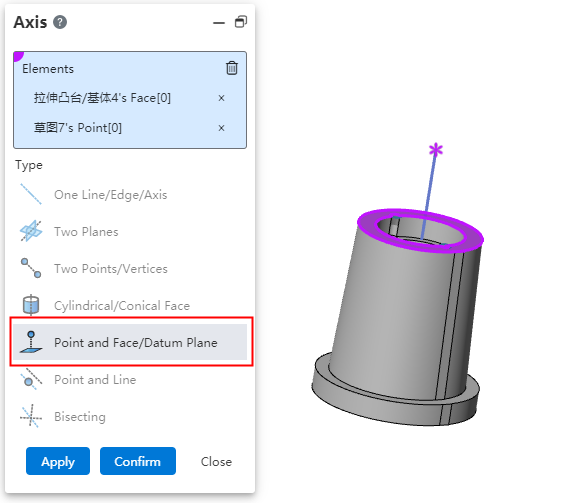Screen dimensions: 588x503
Task: Select the One Line/Edge/Axis type icon
Action: tap(31, 194)
